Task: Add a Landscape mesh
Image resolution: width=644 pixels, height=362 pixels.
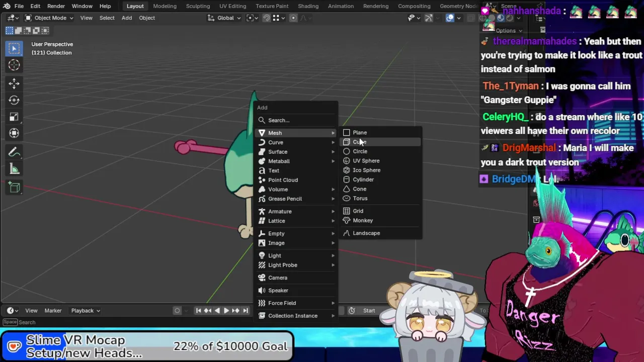Action: (x=380, y=233)
